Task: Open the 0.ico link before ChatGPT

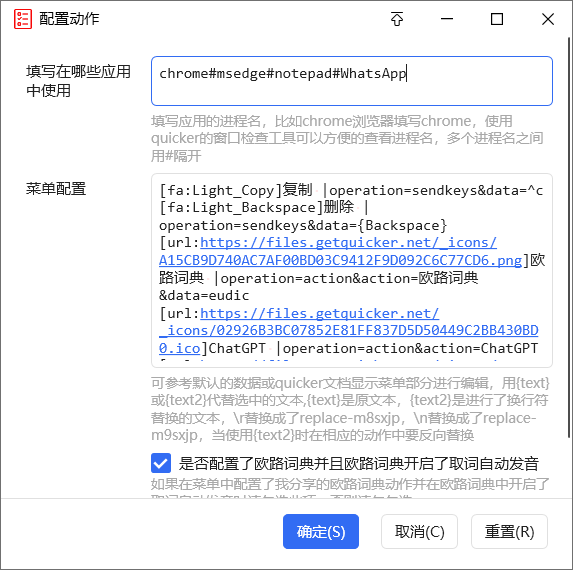Action: [179, 348]
